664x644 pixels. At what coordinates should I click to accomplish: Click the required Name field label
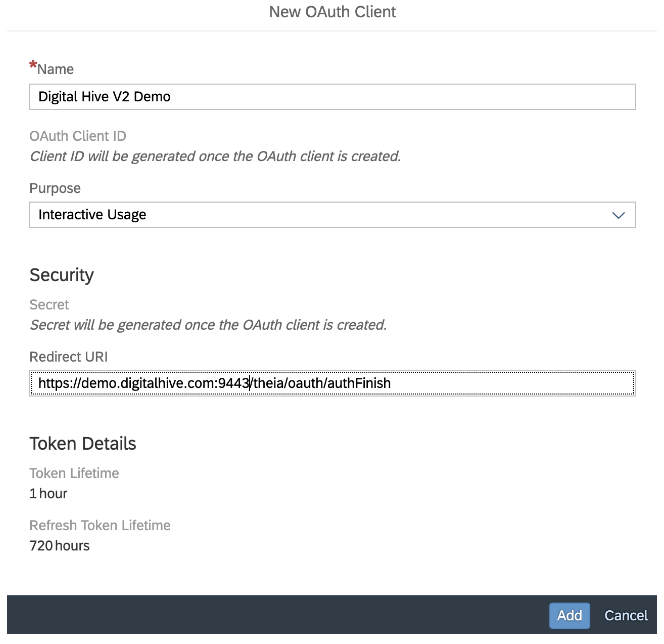(x=55, y=69)
